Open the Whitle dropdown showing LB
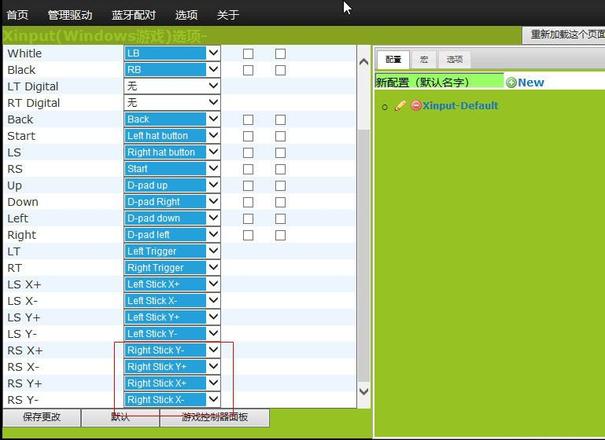The width and height of the screenshot is (605, 440). coord(172,53)
